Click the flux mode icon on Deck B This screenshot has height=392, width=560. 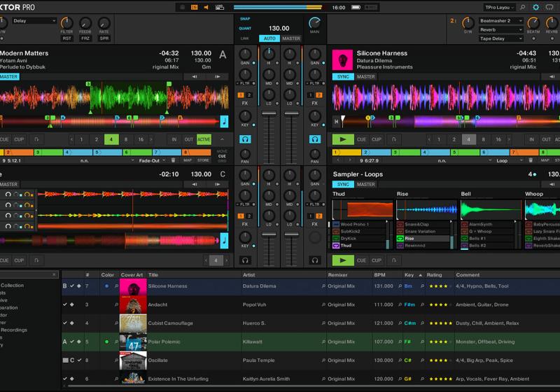click(x=393, y=139)
